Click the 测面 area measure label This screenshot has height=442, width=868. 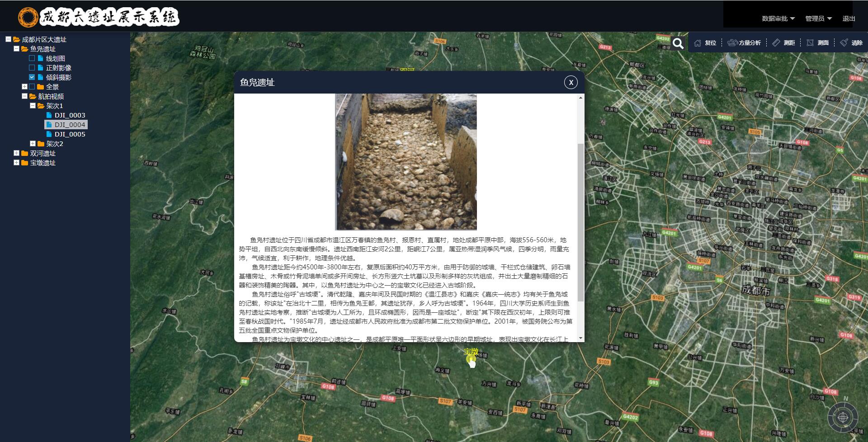823,43
